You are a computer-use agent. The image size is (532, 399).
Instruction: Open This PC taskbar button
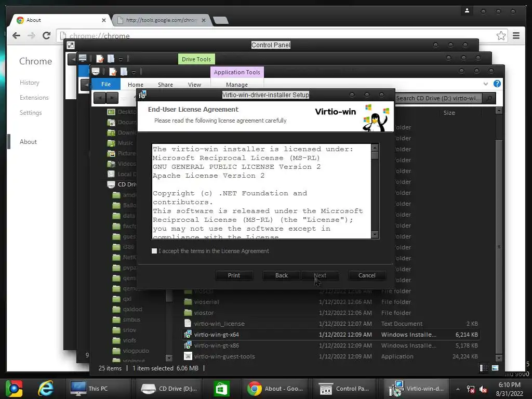tap(98, 389)
